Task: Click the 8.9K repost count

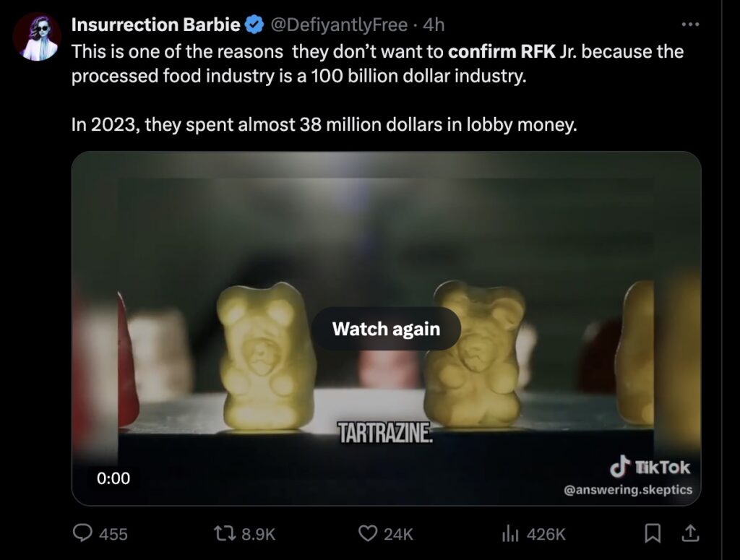Action: pos(258,533)
